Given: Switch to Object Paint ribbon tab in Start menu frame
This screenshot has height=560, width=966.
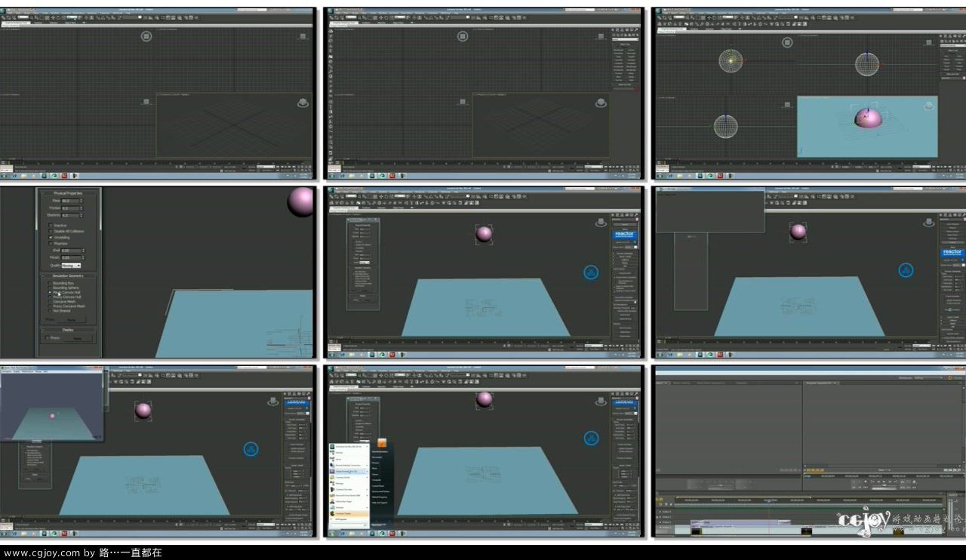Looking at the screenshot, I should (x=398, y=386).
